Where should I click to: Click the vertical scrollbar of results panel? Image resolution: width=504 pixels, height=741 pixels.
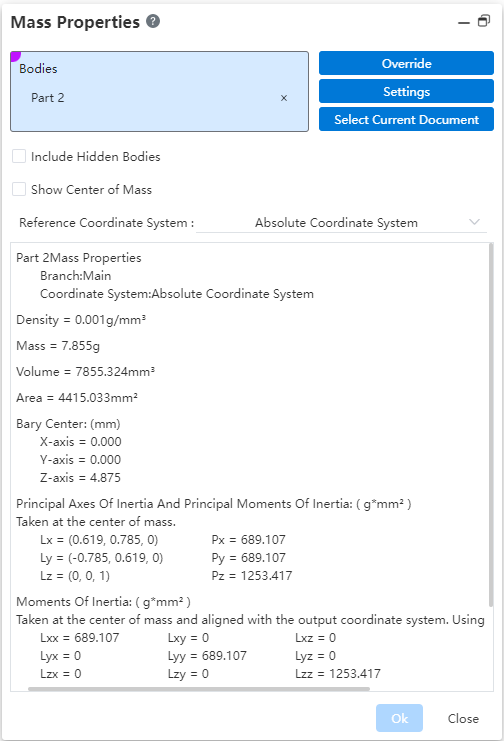(491, 424)
